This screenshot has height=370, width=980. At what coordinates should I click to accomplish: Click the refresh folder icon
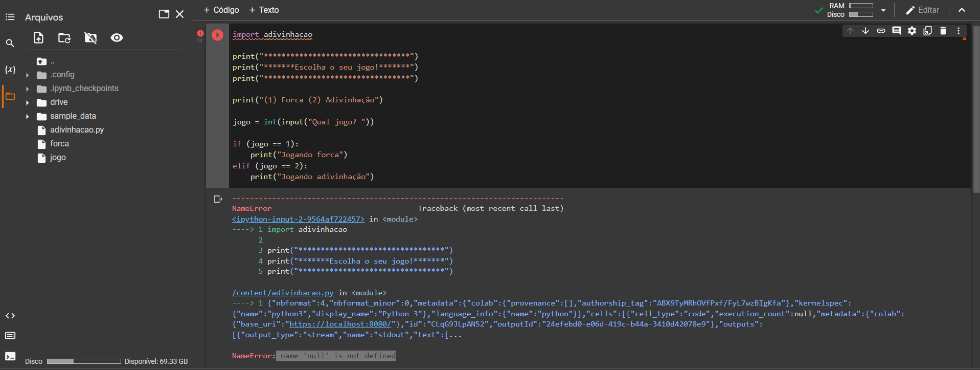64,38
